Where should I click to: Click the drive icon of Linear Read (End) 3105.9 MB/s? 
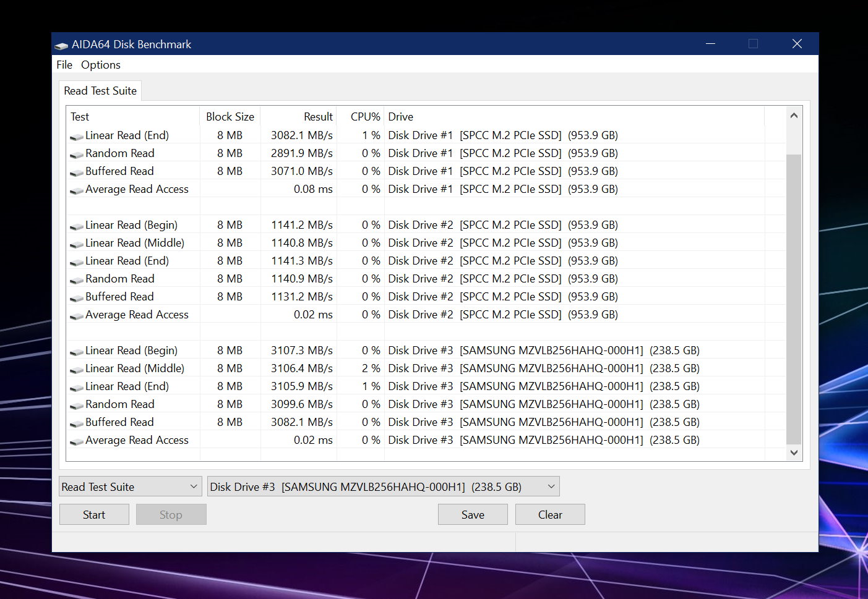point(77,388)
